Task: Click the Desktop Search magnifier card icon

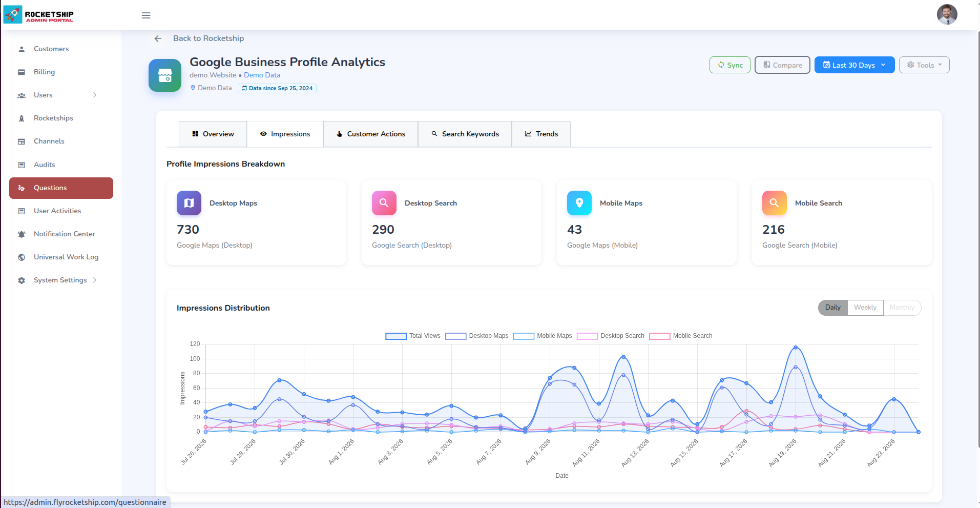Action: [384, 203]
